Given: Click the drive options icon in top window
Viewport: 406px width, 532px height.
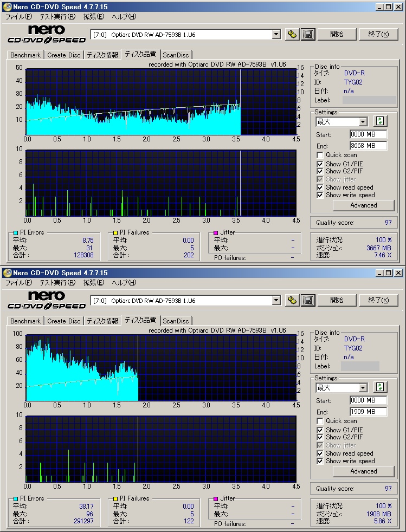Looking at the screenshot, I should [x=292, y=34].
